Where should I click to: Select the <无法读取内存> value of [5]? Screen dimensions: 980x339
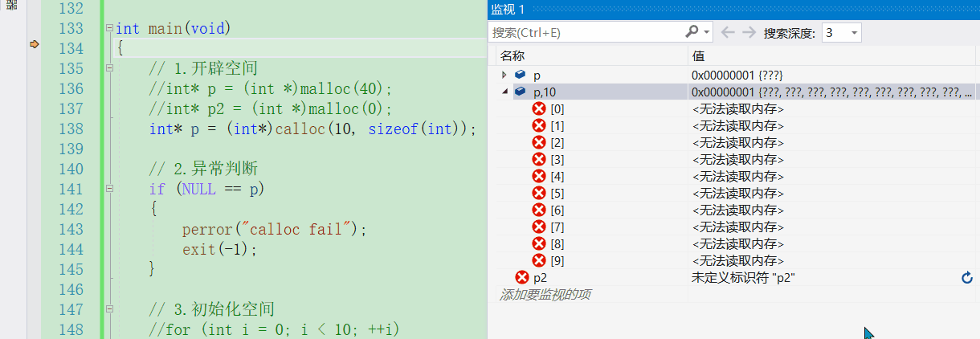[737, 193]
